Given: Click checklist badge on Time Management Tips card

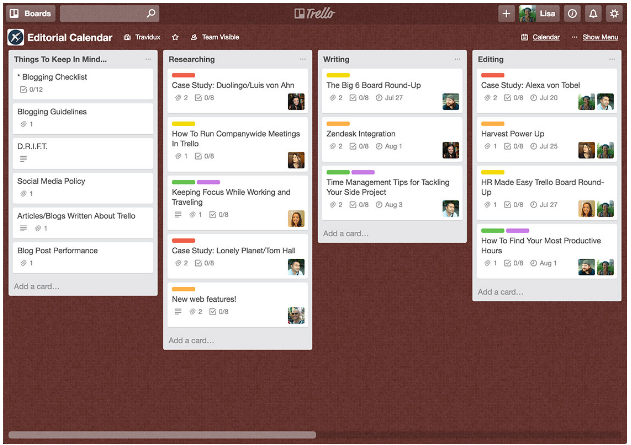Looking at the screenshot, I should pos(359,205).
